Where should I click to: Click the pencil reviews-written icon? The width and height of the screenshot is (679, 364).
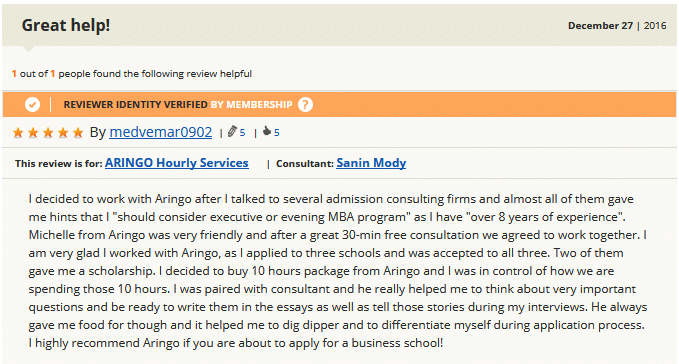(233, 132)
